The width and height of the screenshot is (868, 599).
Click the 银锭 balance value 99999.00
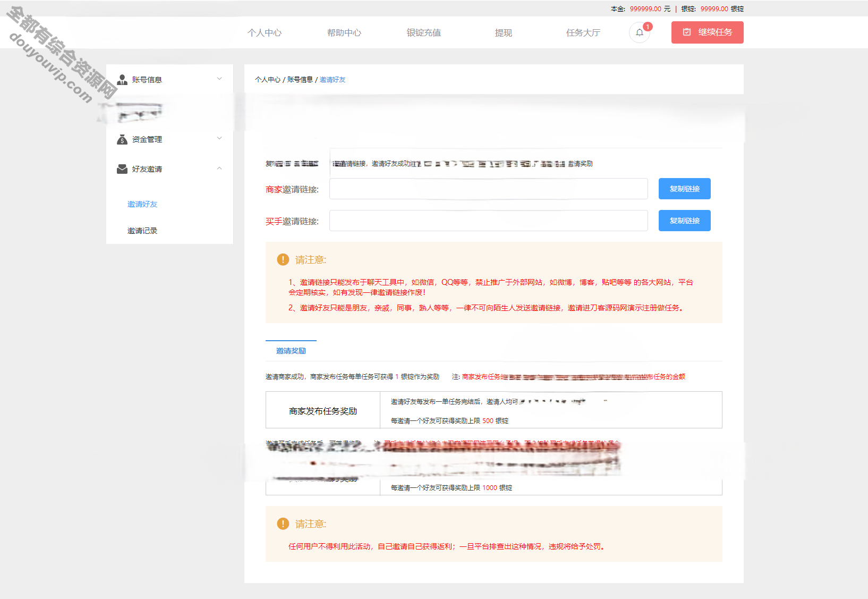(x=714, y=9)
